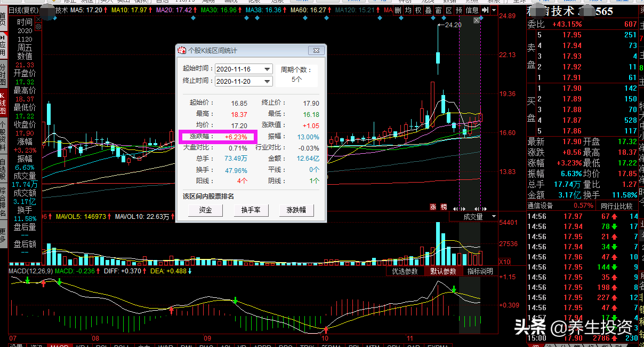Select the 默认参数 button
644x347 pixels.
(x=444, y=271)
